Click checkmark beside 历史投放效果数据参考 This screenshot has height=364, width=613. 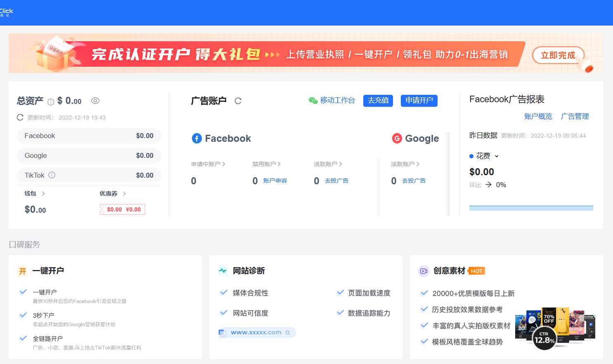[x=424, y=309]
